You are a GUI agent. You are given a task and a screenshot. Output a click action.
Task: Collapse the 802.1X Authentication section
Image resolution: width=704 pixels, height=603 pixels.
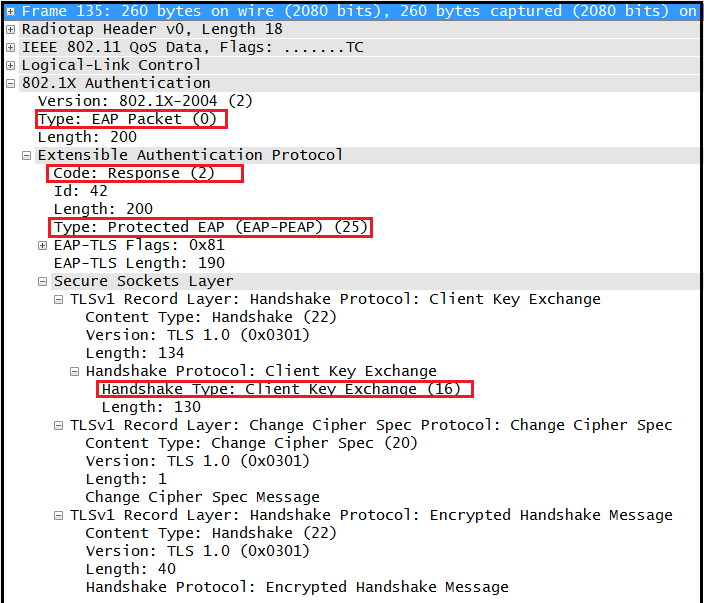pyautogui.click(x=11, y=83)
